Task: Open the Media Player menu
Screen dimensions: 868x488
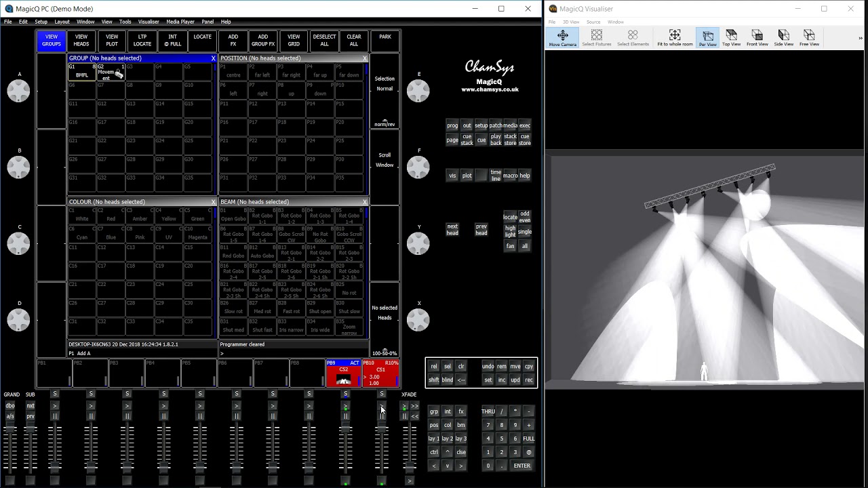Action: pyautogui.click(x=180, y=22)
